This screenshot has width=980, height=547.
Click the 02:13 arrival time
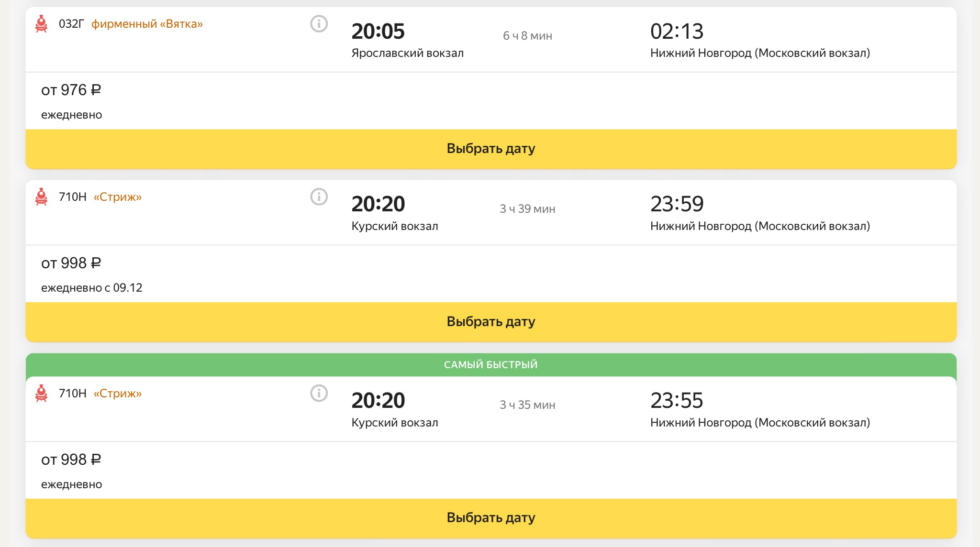click(677, 32)
